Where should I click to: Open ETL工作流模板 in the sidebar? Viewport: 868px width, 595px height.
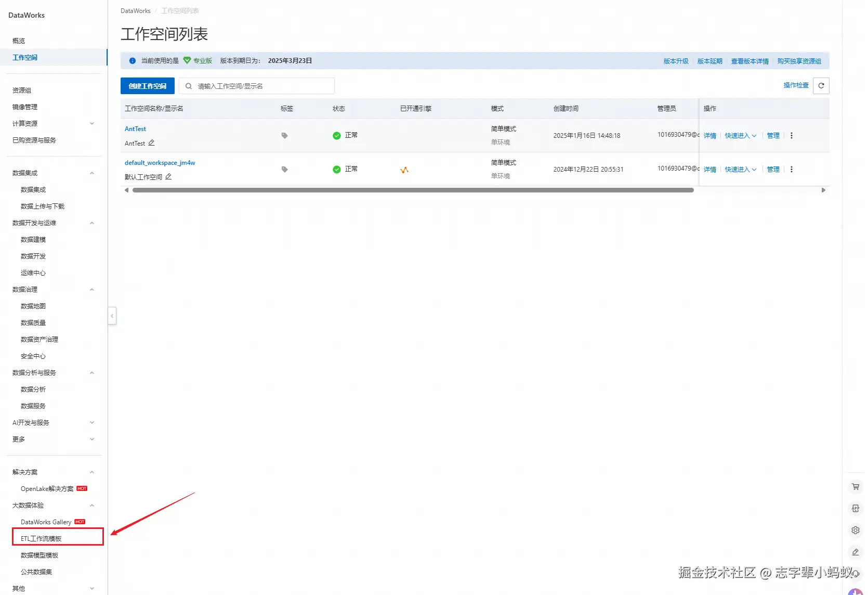click(x=41, y=538)
